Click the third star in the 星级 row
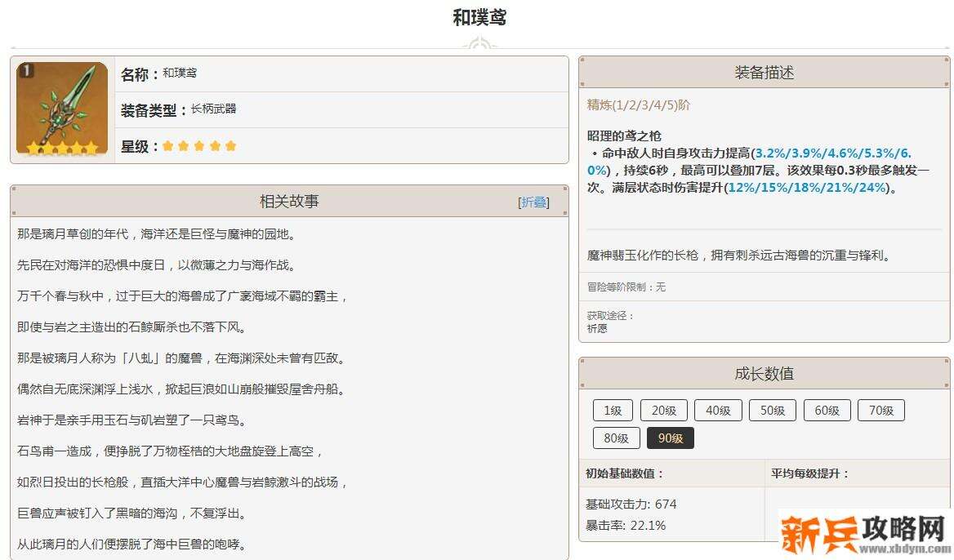This screenshot has height=560, width=954. pyautogui.click(x=198, y=145)
